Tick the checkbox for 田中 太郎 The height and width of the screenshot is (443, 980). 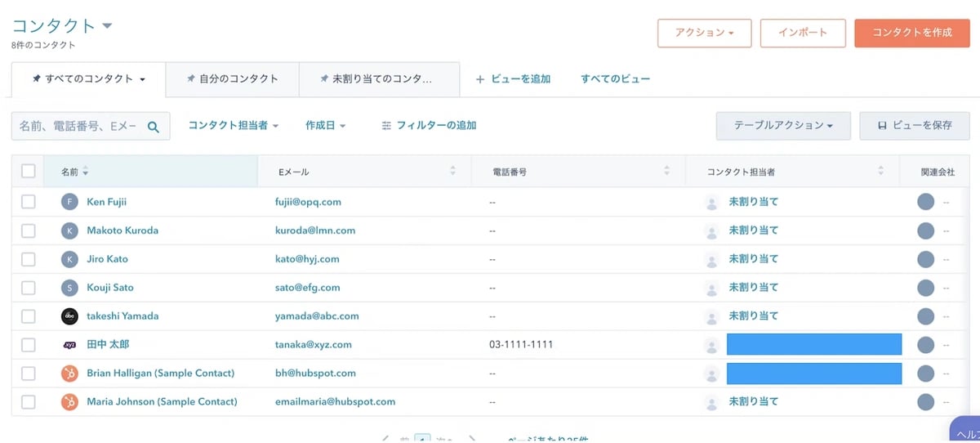pyautogui.click(x=29, y=345)
